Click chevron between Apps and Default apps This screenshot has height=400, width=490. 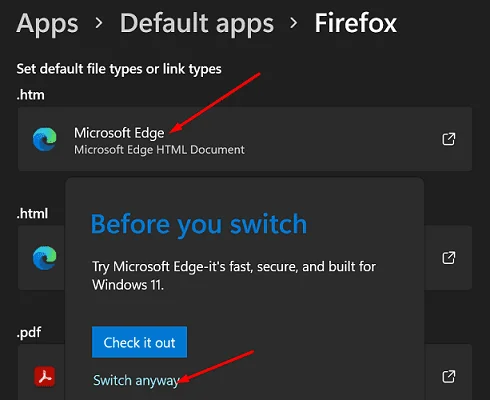99,23
